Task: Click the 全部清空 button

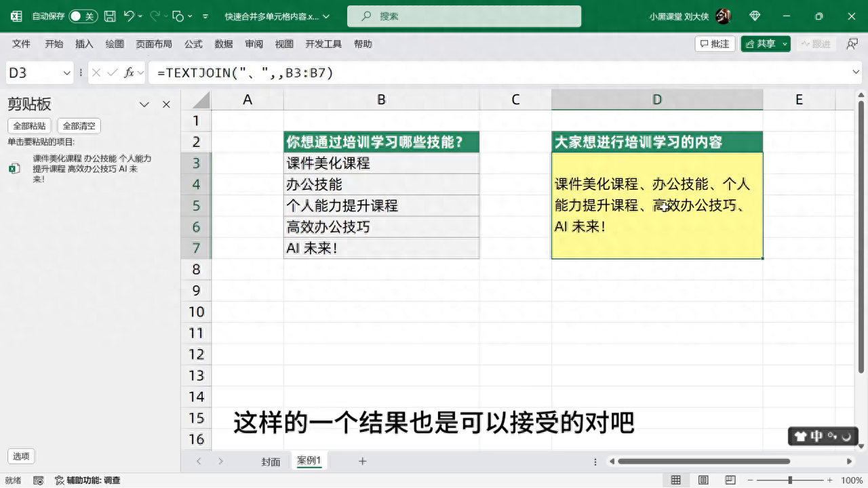Action: pyautogui.click(x=79, y=126)
